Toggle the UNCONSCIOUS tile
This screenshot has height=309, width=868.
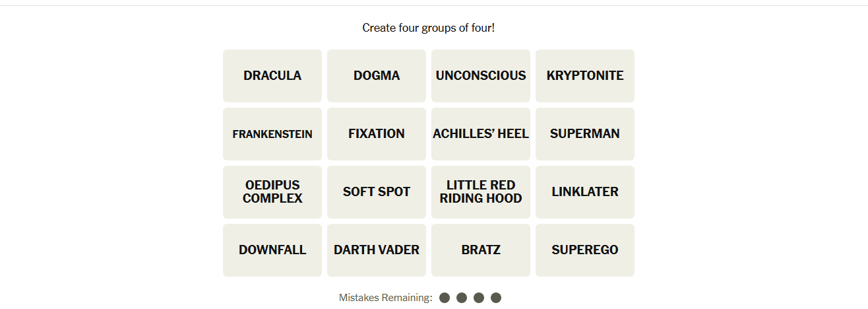pyautogui.click(x=481, y=76)
